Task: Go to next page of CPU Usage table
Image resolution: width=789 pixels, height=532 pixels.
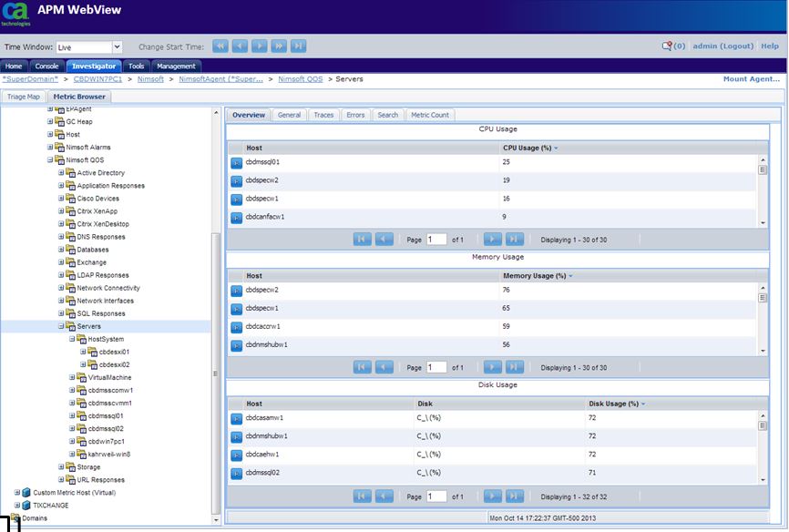Action: tap(493, 239)
